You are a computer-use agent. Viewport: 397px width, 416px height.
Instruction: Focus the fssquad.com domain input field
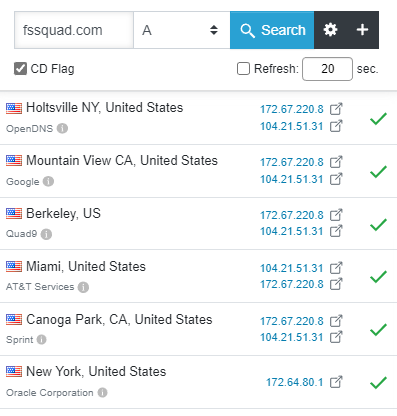tap(74, 30)
